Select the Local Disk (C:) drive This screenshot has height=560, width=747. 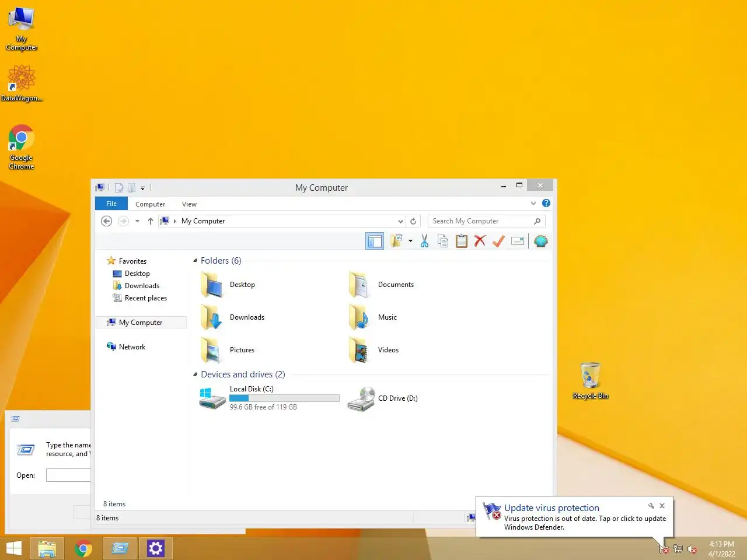coord(269,398)
